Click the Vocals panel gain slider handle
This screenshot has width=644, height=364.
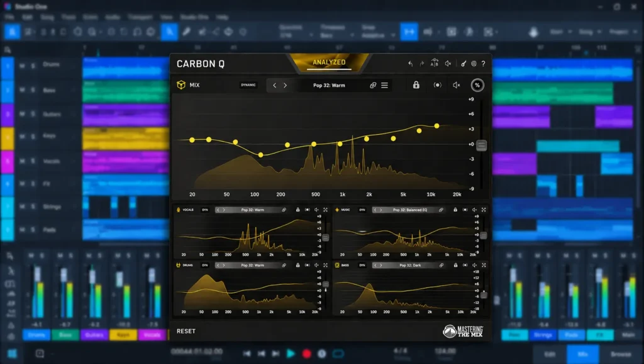click(326, 237)
